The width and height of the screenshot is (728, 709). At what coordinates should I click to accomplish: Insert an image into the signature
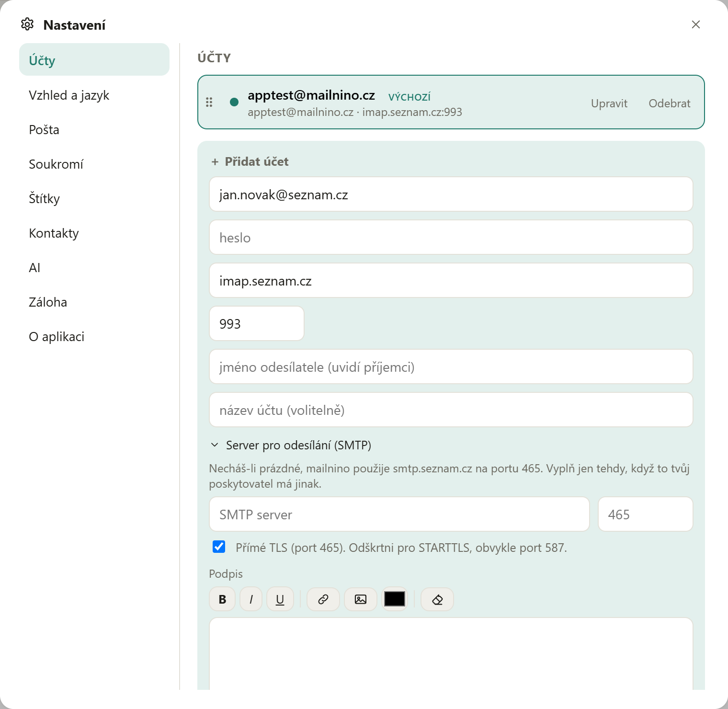[361, 599]
